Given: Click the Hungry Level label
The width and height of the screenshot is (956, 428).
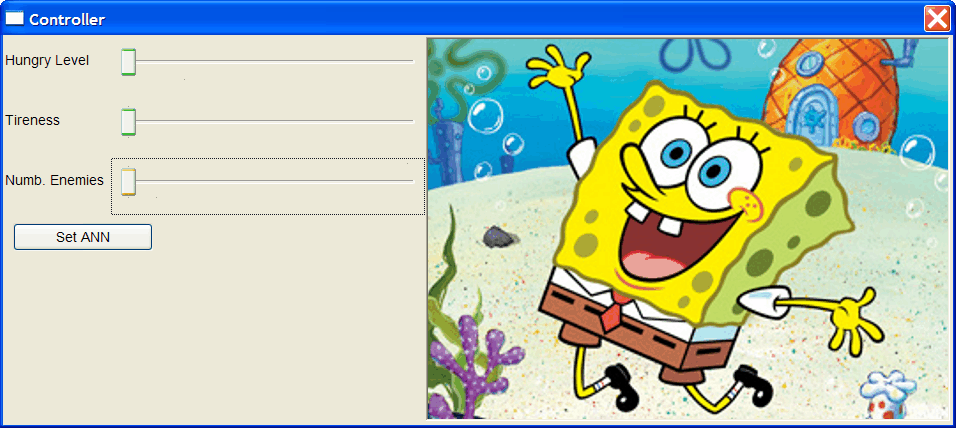Looking at the screenshot, I should 47,61.
